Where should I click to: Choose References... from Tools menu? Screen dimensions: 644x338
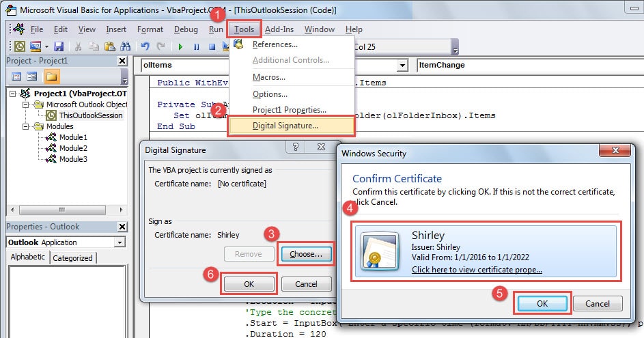coord(292,44)
